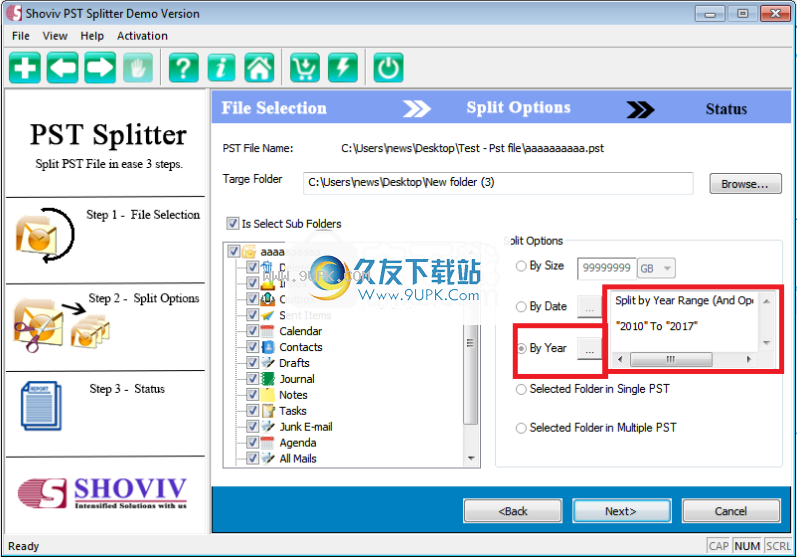Open the Activation menu
The width and height of the screenshot is (797, 557).
click(x=142, y=36)
